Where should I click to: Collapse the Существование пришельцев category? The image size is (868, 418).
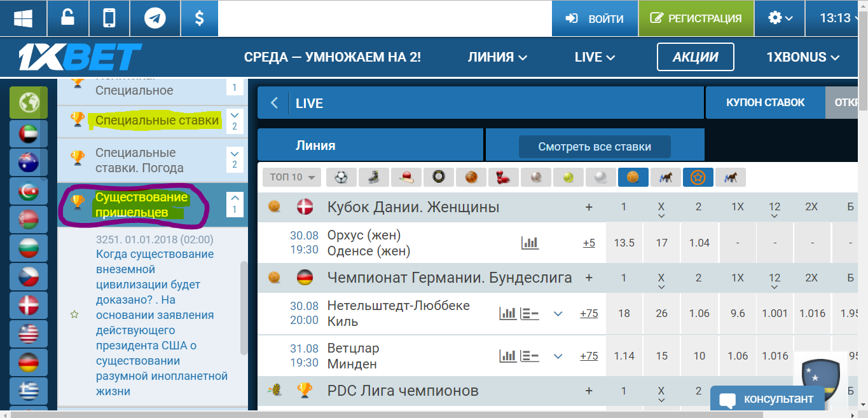[x=235, y=204]
